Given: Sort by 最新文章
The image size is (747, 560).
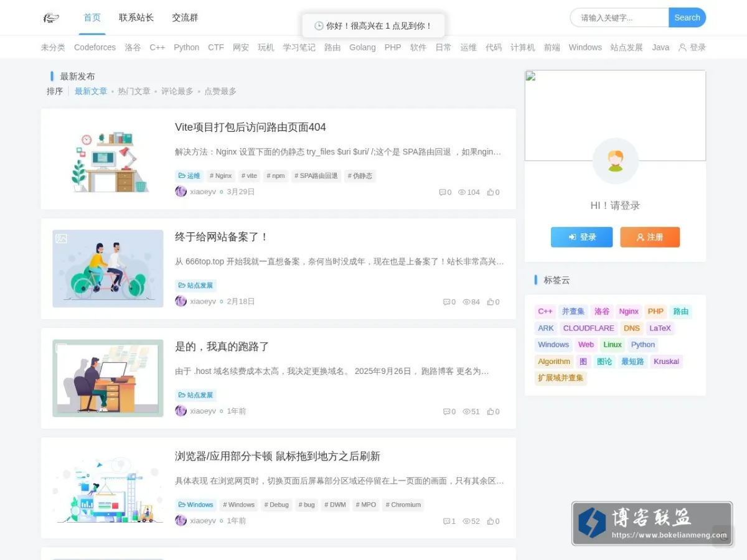Looking at the screenshot, I should [91, 91].
